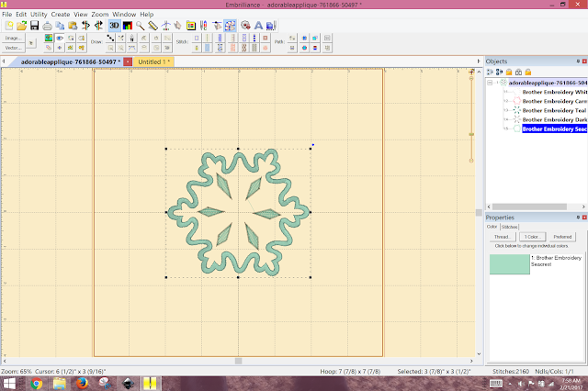The width and height of the screenshot is (588, 391).
Task: Select the magnifying glass zoom tool
Action: click(141, 26)
